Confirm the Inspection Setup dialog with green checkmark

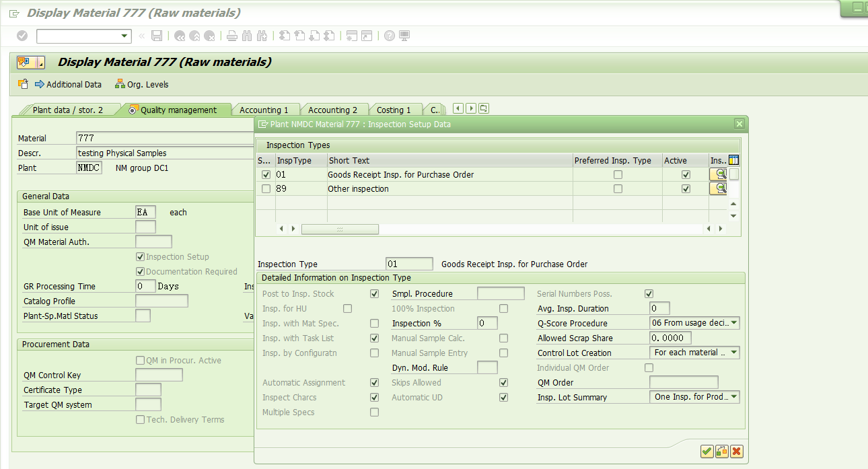point(707,451)
